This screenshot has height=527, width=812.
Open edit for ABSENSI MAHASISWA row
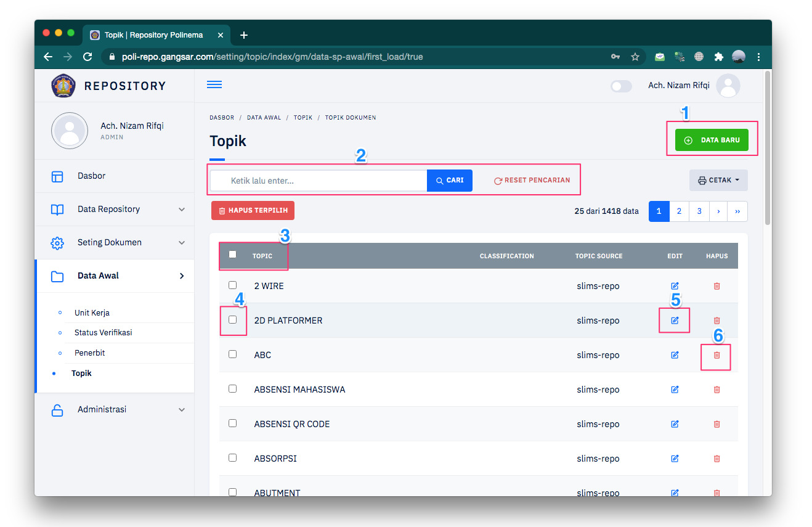pos(675,390)
